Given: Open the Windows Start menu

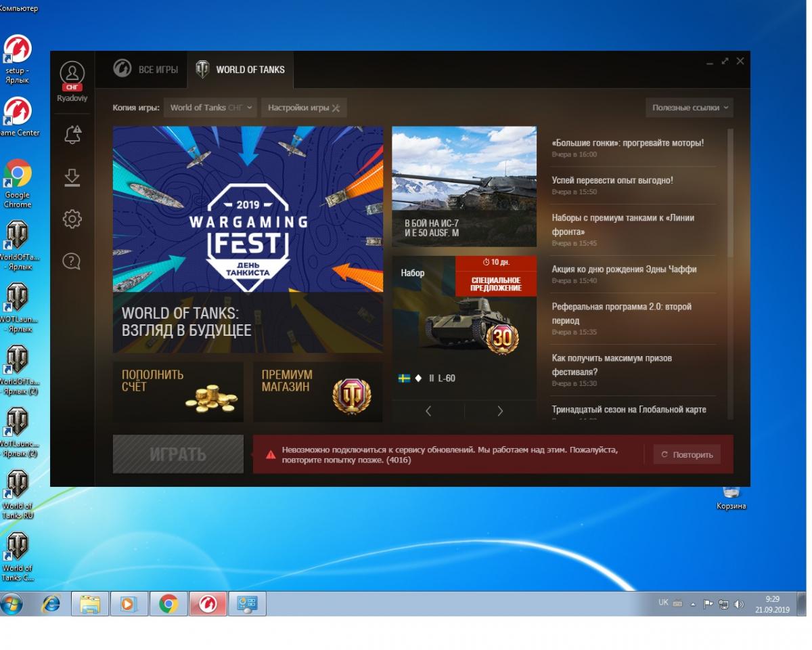Looking at the screenshot, I should [12, 603].
